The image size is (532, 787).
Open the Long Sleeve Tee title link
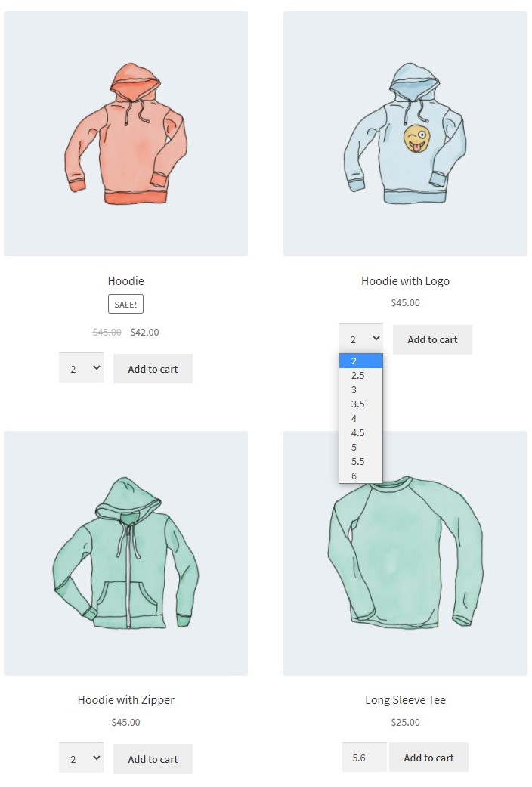click(x=406, y=699)
